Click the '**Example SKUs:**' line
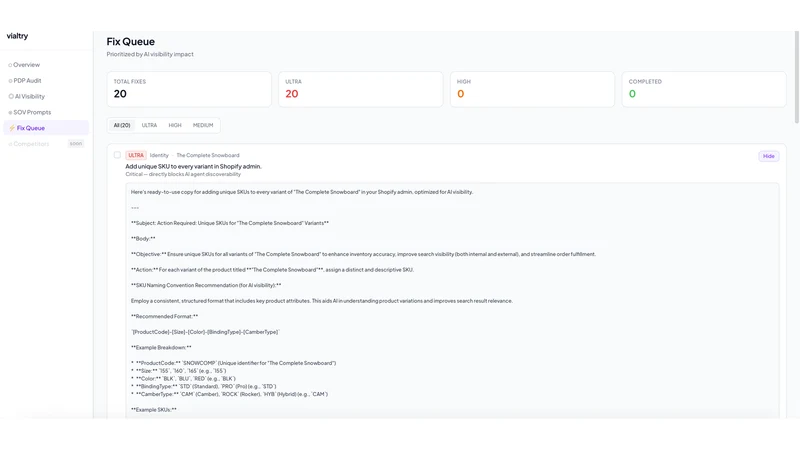This screenshot has width=800, height=450. point(154,410)
